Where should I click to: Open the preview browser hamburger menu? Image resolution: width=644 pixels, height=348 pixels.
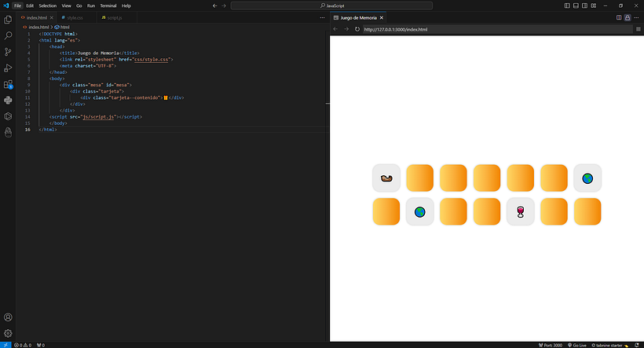[x=639, y=29]
